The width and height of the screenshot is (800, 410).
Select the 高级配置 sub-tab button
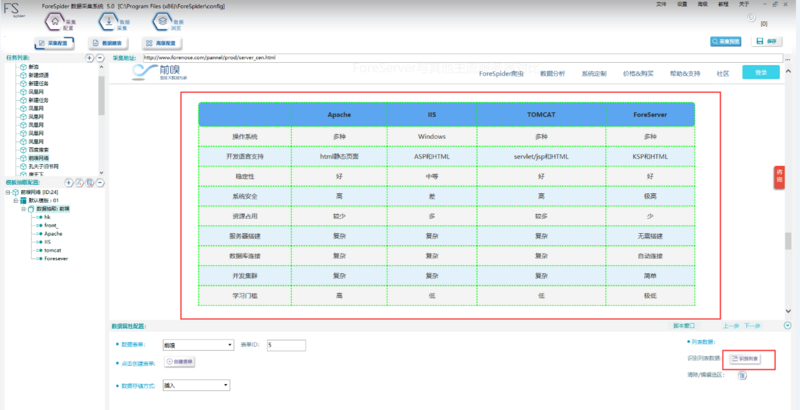162,43
